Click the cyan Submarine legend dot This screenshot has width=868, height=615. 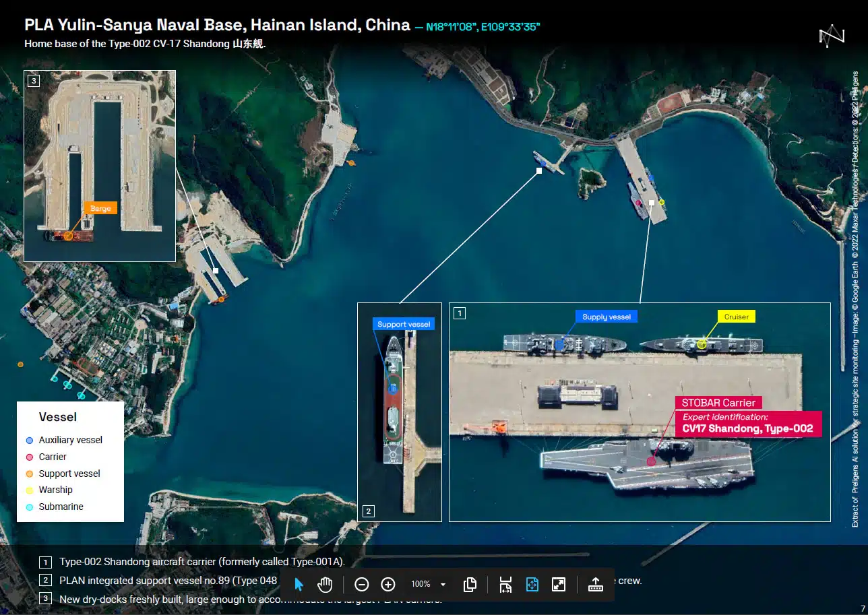(x=29, y=507)
